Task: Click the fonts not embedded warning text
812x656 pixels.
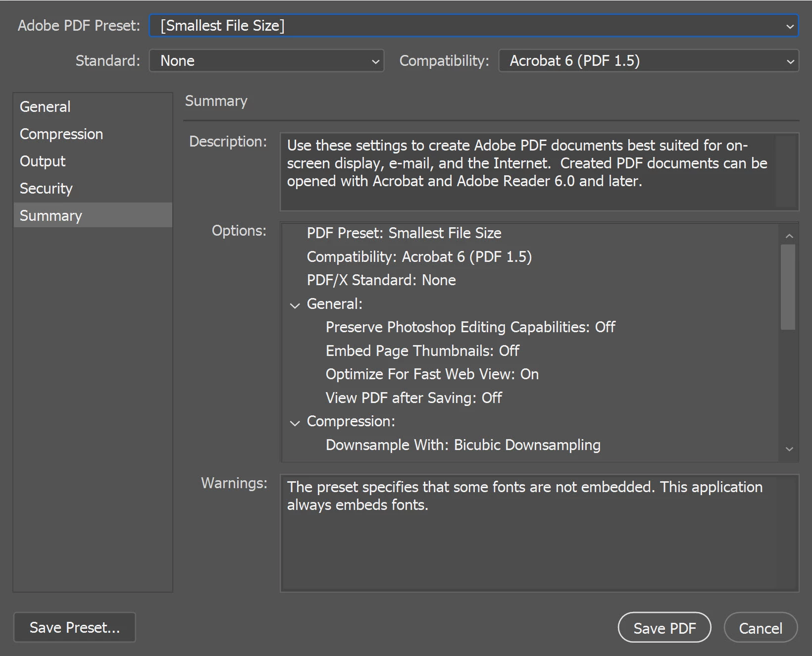Action: [x=525, y=496]
